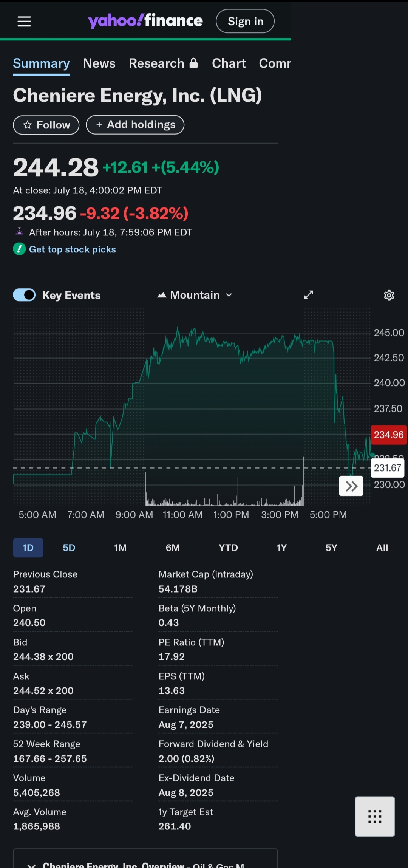Screen dimensions: 408x868
Task: Select the 1M time range
Action: click(121, 548)
